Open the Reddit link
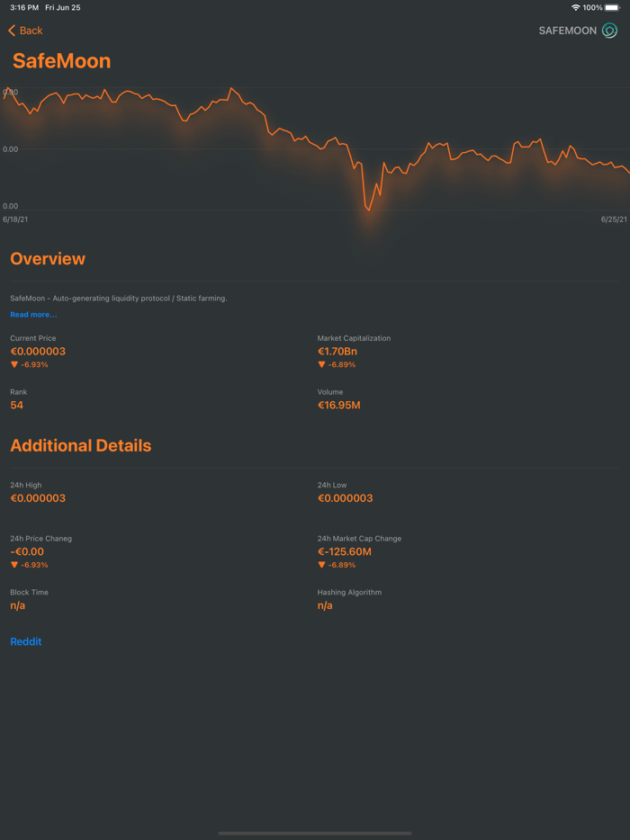This screenshot has height=840, width=630. coord(25,641)
